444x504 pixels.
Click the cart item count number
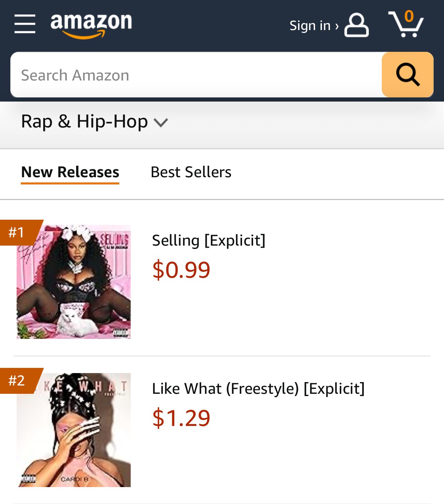409,16
